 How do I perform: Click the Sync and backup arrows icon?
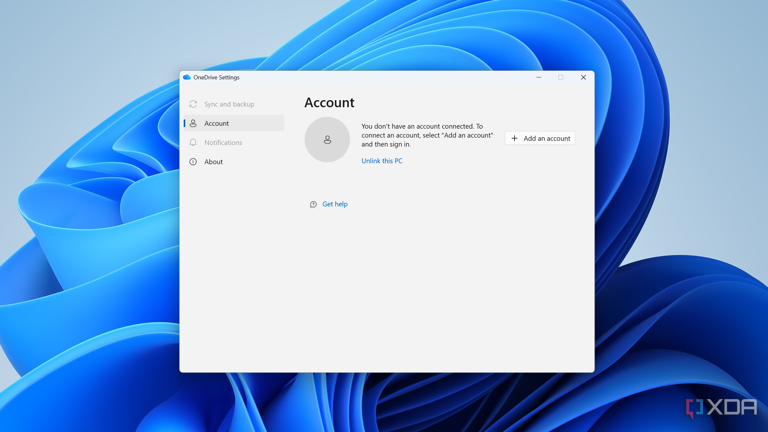[193, 104]
